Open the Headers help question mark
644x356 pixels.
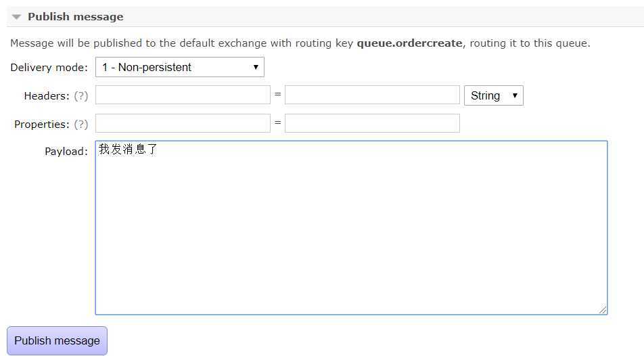click(81, 96)
